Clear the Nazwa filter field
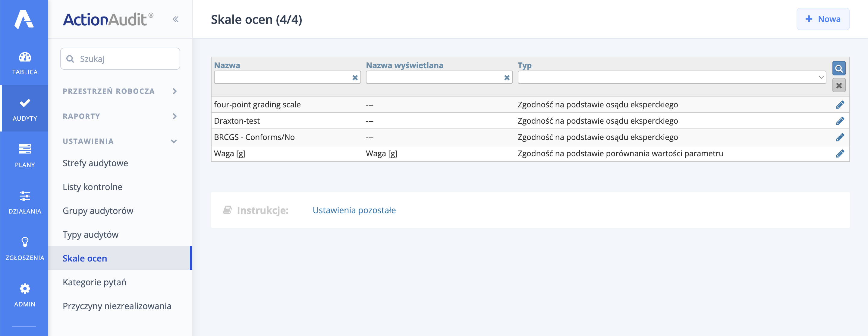The width and height of the screenshot is (868, 336). point(355,78)
